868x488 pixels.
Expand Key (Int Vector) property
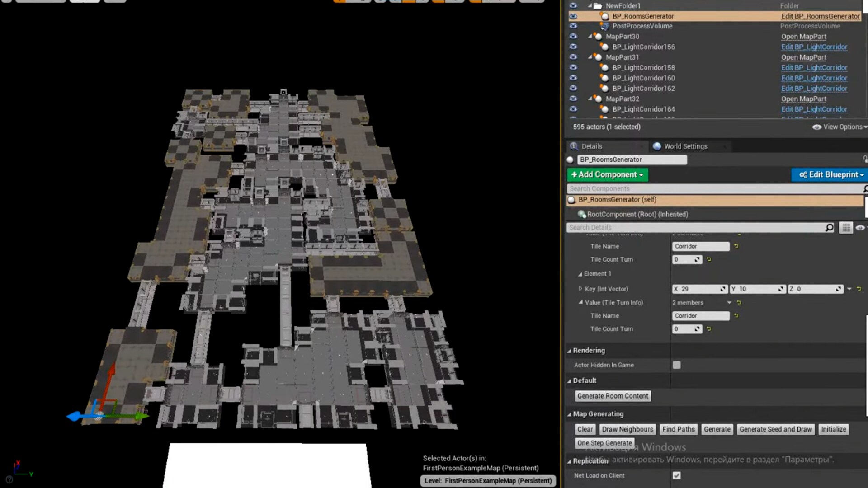[580, 289]
